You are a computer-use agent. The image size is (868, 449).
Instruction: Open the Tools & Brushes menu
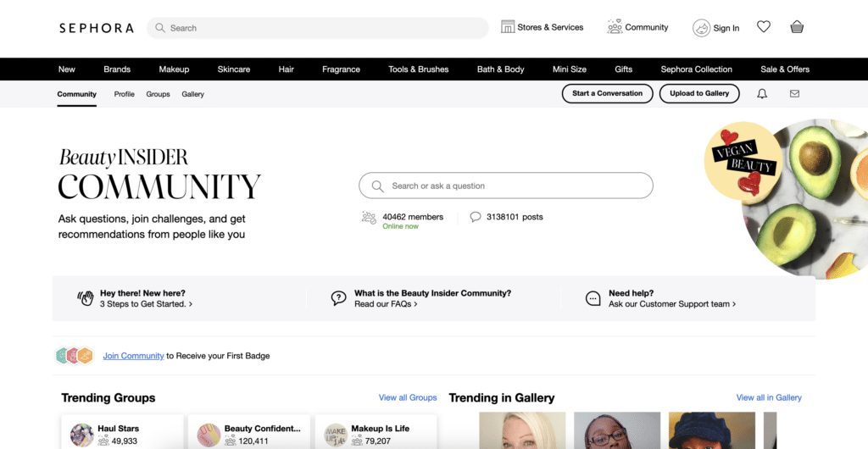419,69
